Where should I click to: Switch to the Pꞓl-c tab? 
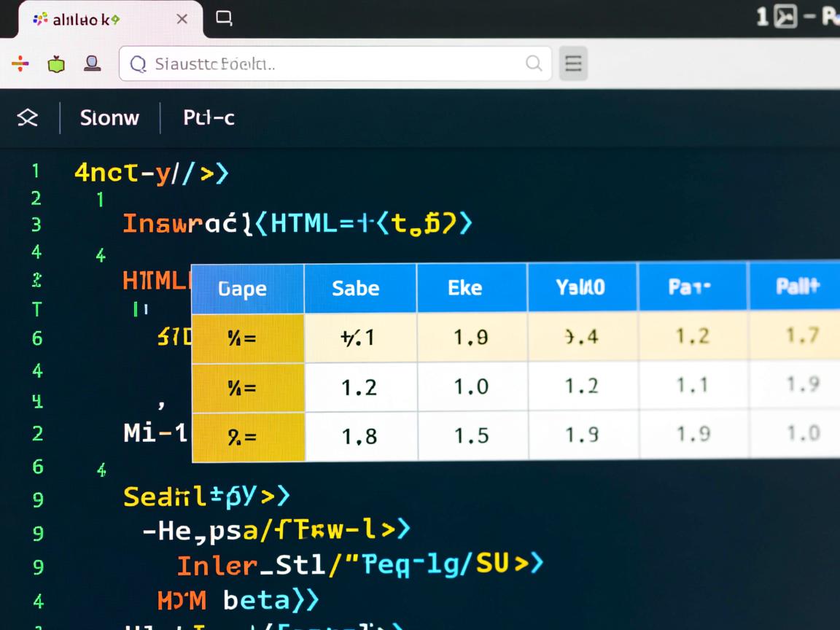tap(209, 117)
